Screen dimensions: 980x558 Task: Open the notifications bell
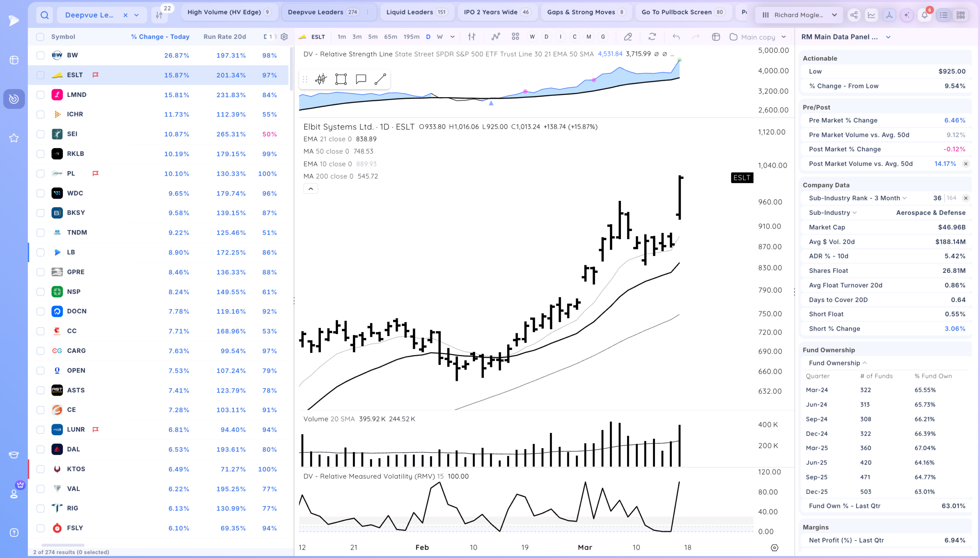pos(924,15)
